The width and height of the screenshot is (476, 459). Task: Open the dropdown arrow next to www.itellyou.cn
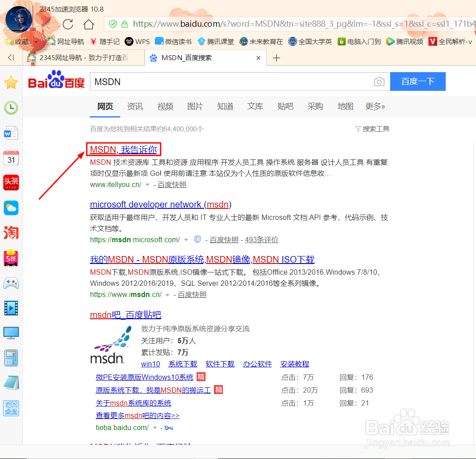point(147,184)
